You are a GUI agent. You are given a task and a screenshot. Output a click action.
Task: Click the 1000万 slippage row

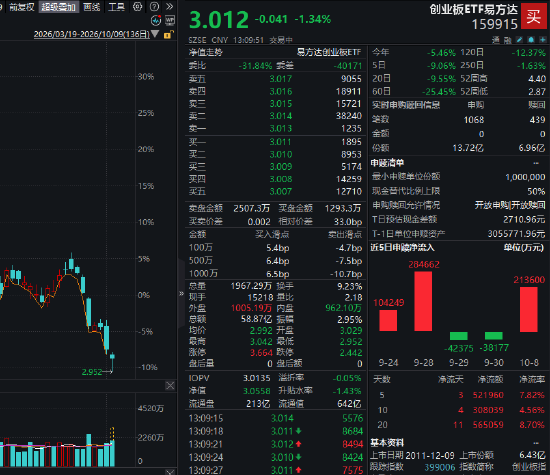click(x=276, y=274)
